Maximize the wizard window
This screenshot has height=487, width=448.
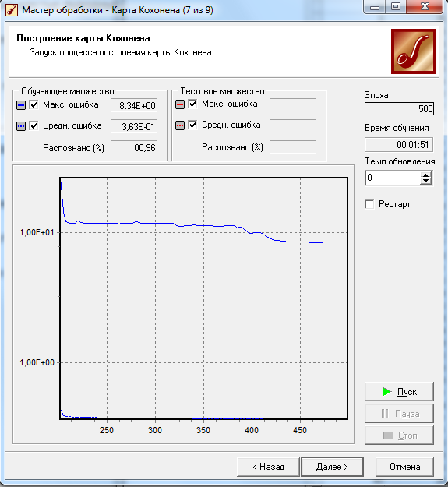(396, 7)
